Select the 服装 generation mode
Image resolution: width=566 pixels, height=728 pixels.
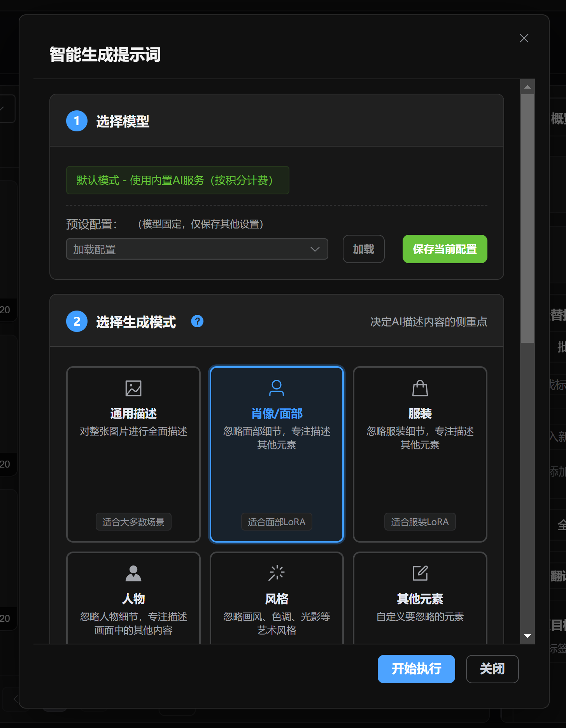420,454
